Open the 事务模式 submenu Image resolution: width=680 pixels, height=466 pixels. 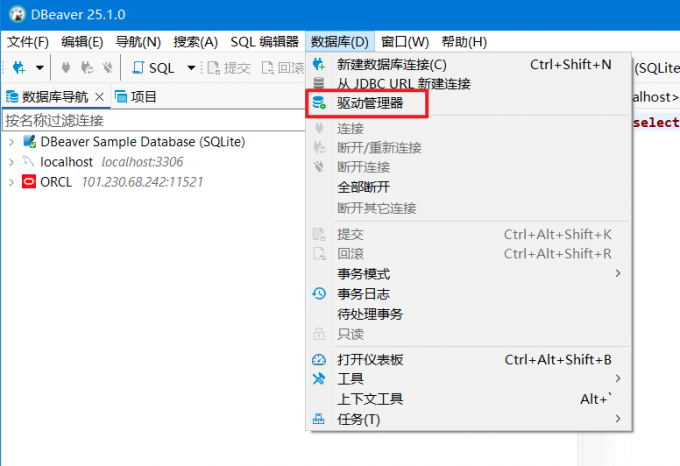pyautogui.click(x=469, y=274)
